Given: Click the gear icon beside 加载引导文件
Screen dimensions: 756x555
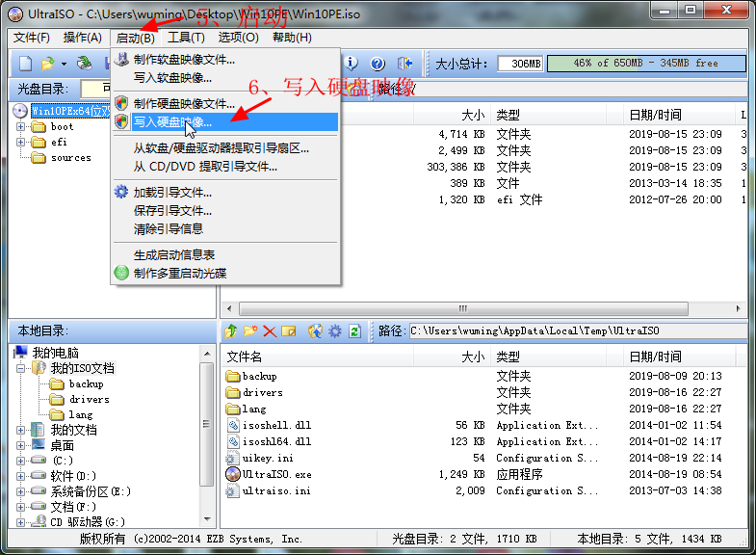Looking at the screenshot, I should tap(121, 192).
